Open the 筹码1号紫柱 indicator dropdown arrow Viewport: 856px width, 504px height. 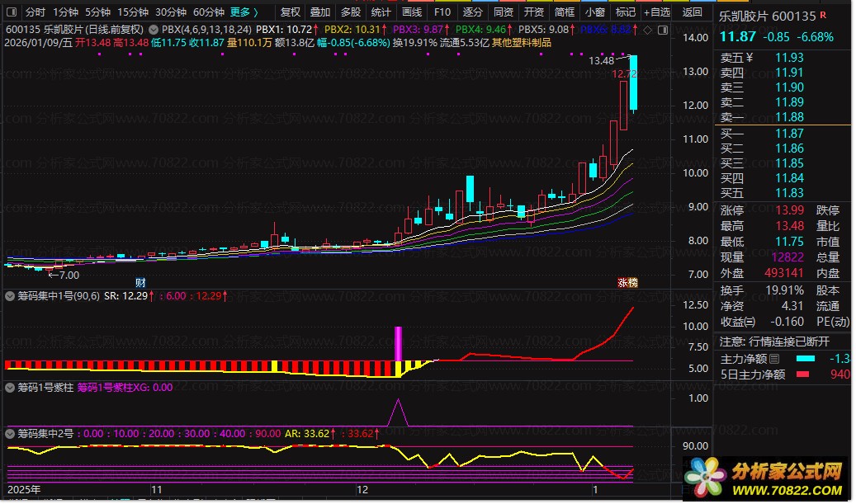pyautogui.click(x=10, y=387)
